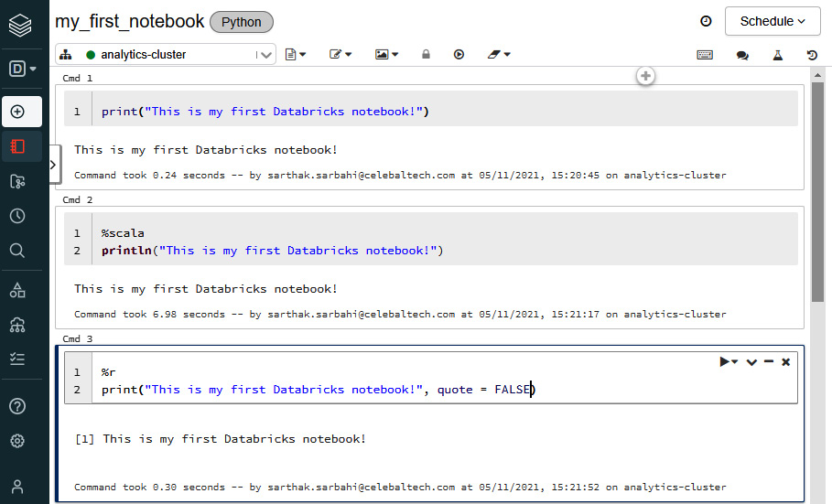Click the Cmd 2 label
Screen dimensions: 832x504
coord(78,199)
